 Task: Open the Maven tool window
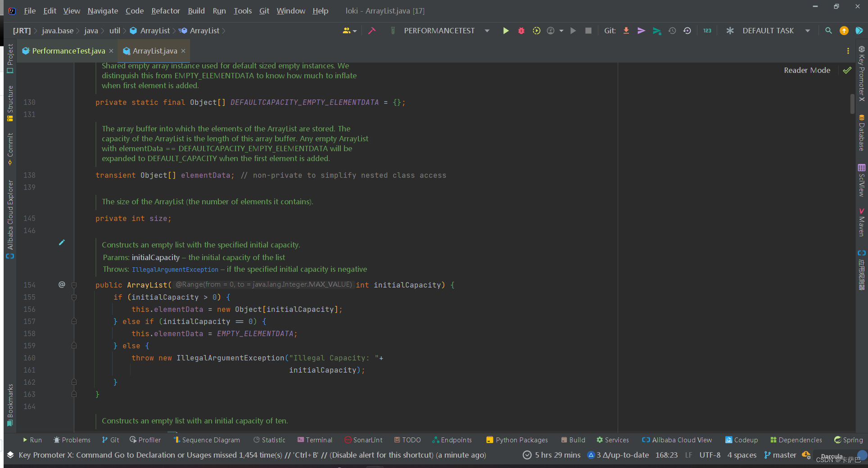862,222
